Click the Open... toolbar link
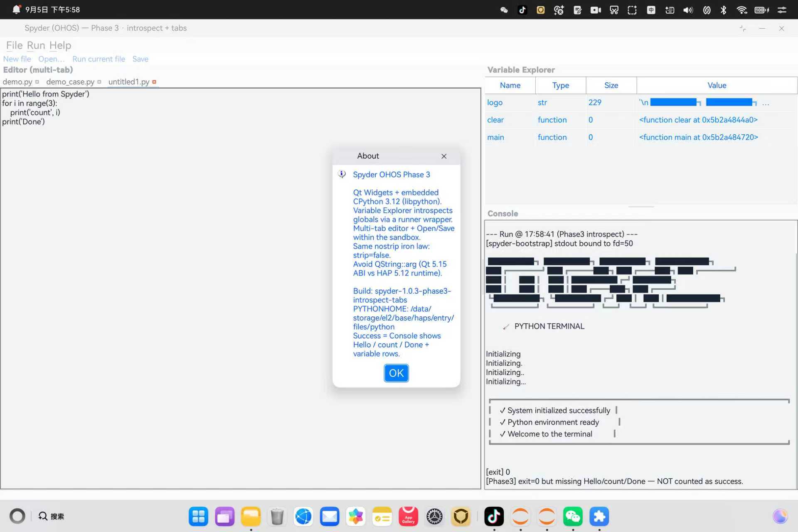The image size is (798, 532). click(x=52, y=59)
